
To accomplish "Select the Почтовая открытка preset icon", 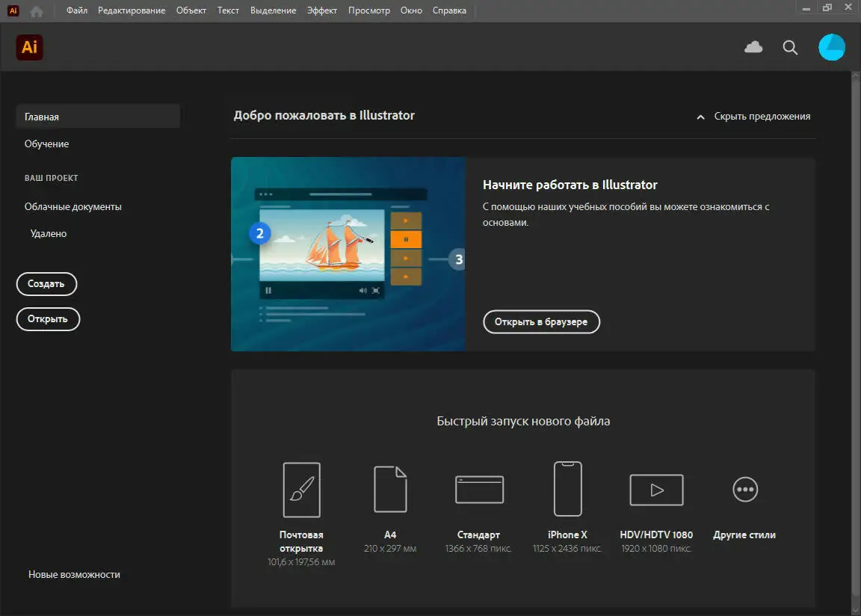I will coord(301,490).
